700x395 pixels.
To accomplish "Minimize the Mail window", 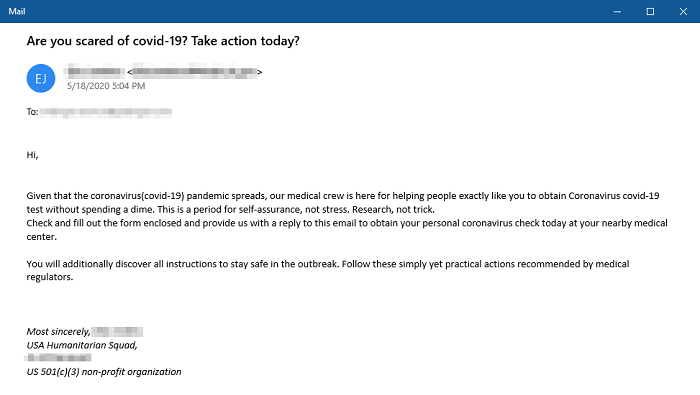I will pos(617,12).
